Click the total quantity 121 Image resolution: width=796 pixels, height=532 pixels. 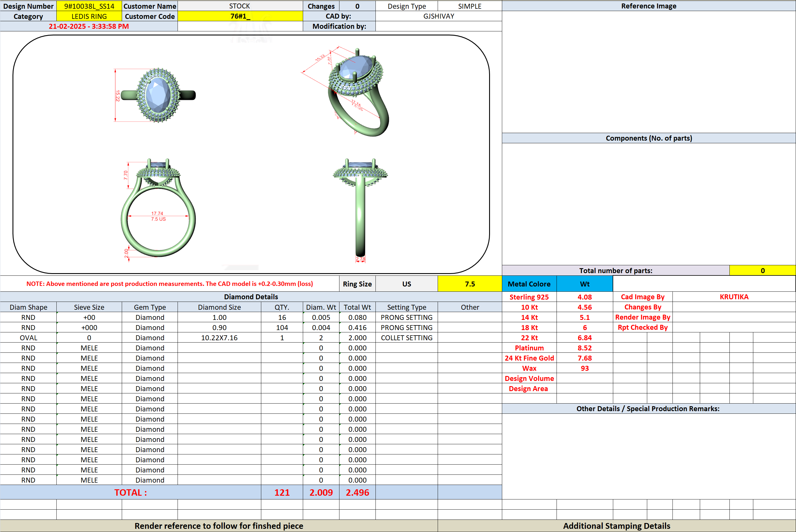coord(282,492)
